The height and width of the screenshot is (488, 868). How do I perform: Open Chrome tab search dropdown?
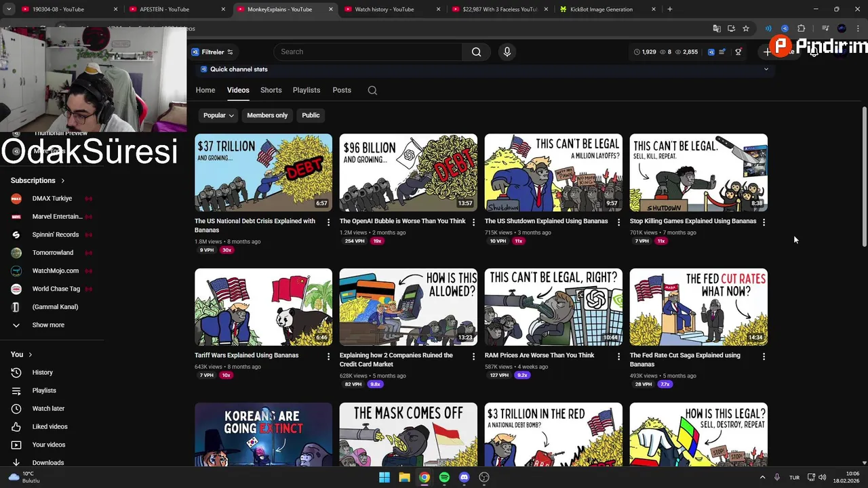point(9,9)
